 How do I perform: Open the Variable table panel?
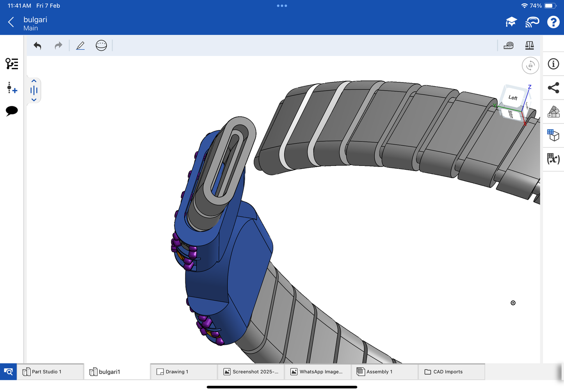click(553, 159)
